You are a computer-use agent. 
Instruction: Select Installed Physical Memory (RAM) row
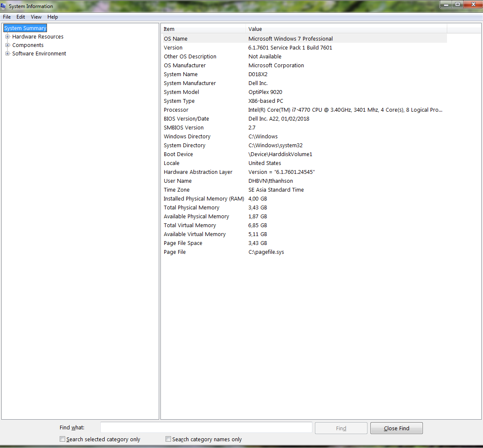click(x=304, y=199)
